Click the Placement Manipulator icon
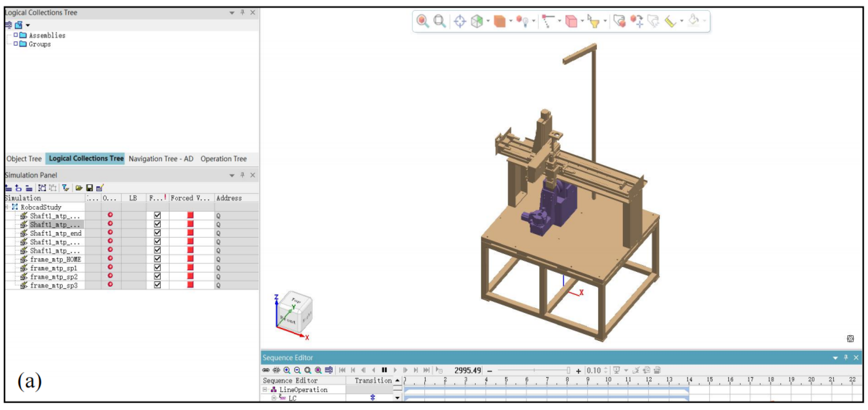The width and height of the screenshot is (868, 410). [636, 21]
